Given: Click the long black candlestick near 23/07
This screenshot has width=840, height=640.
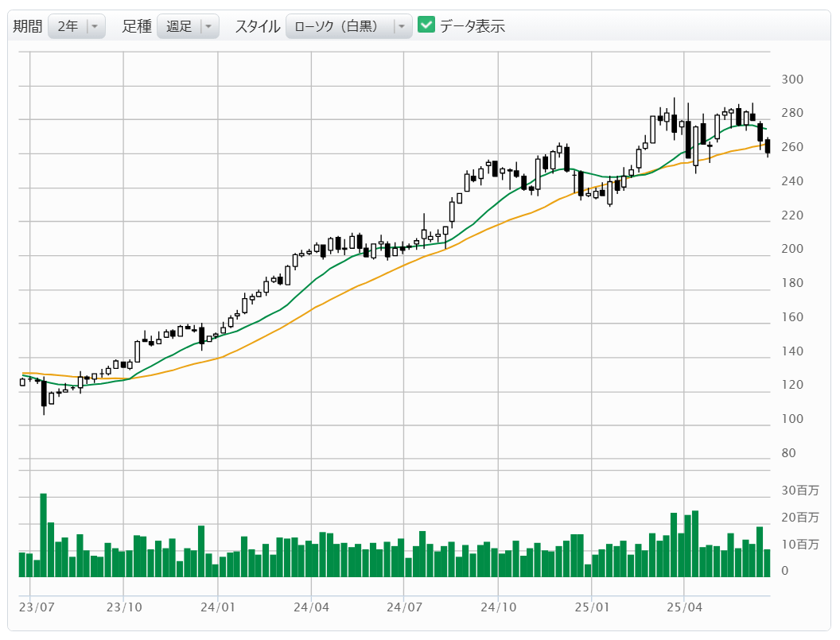Looking at the screenshot, I should (44, 394).
